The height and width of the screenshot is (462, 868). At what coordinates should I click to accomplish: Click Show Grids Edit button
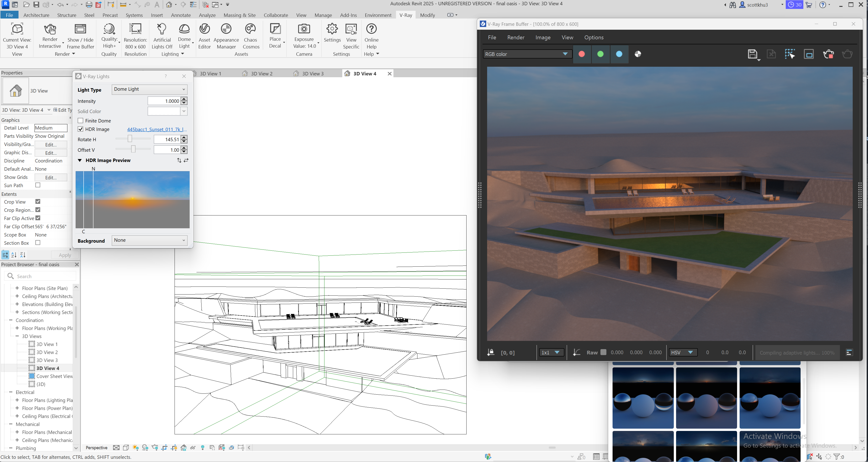[x=51, y=178]
